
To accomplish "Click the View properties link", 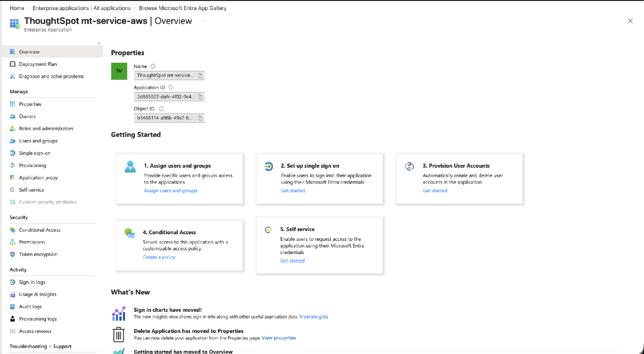I will 279,338.
